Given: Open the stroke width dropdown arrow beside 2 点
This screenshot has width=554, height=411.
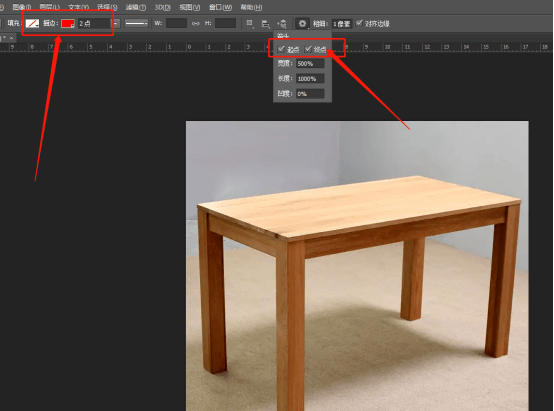Looking at the screenshot, I should pos(116,24).
